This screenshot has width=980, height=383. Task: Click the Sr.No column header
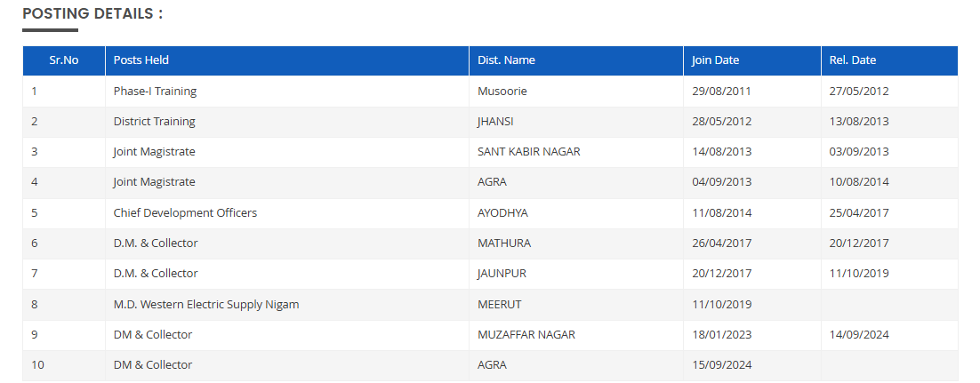coord(63,60)
